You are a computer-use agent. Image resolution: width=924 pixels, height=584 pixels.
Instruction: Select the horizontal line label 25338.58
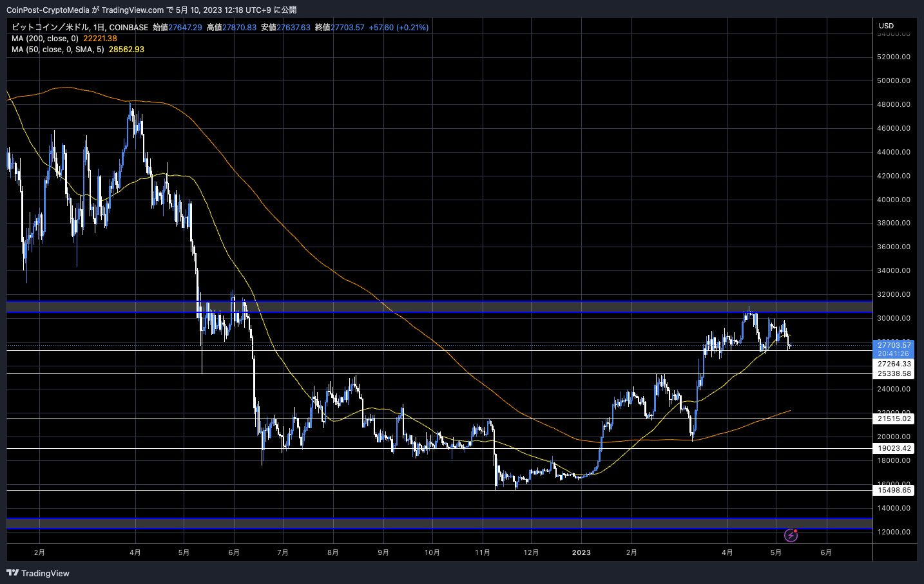(x=894, y=373)
